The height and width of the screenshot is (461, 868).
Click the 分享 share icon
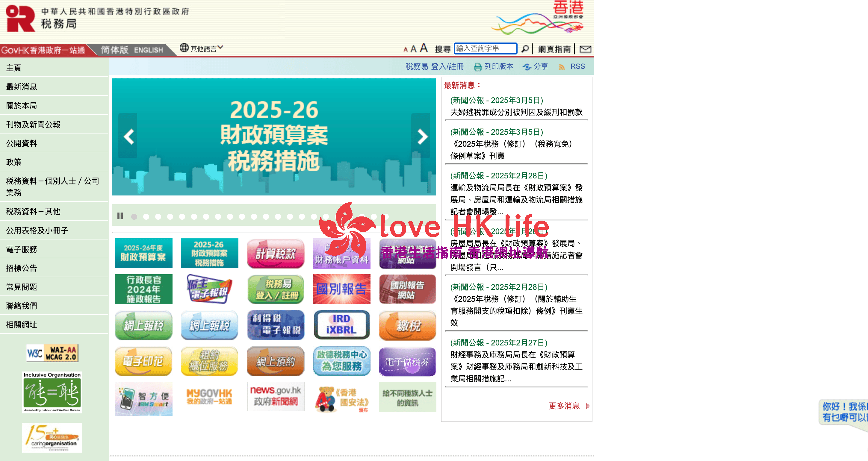527,66
